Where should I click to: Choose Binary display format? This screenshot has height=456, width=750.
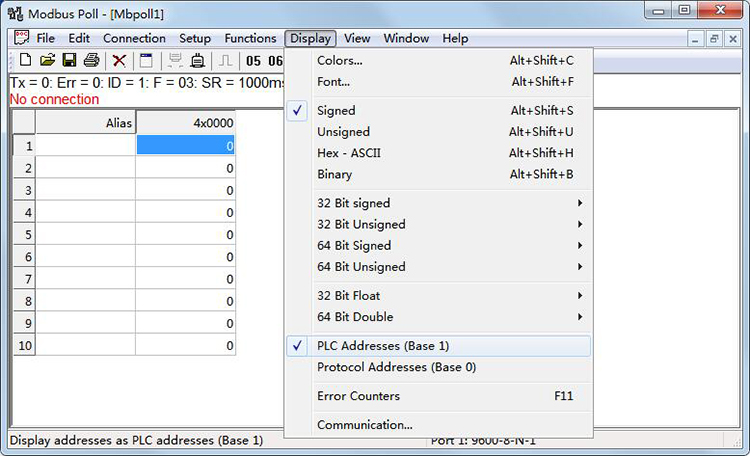pyautogui.click(x=439, y=174)
